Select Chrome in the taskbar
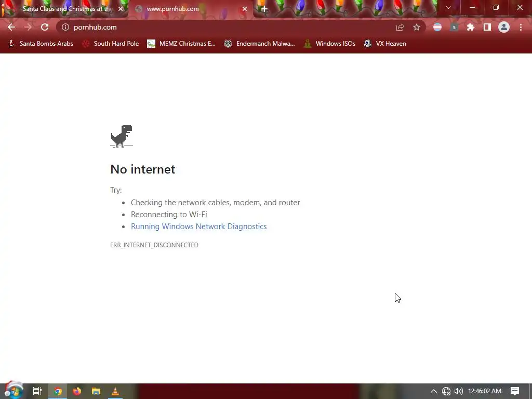 [x=58, y=391]
